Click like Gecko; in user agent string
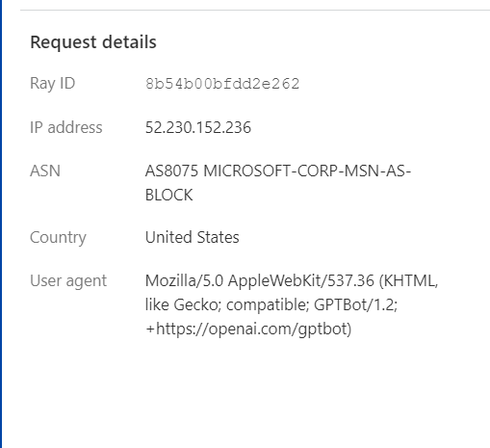 tap(183, 304)
